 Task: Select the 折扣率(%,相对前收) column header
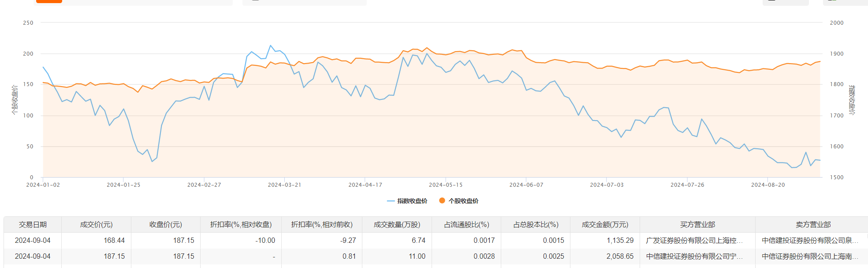(x=322, y=225)
